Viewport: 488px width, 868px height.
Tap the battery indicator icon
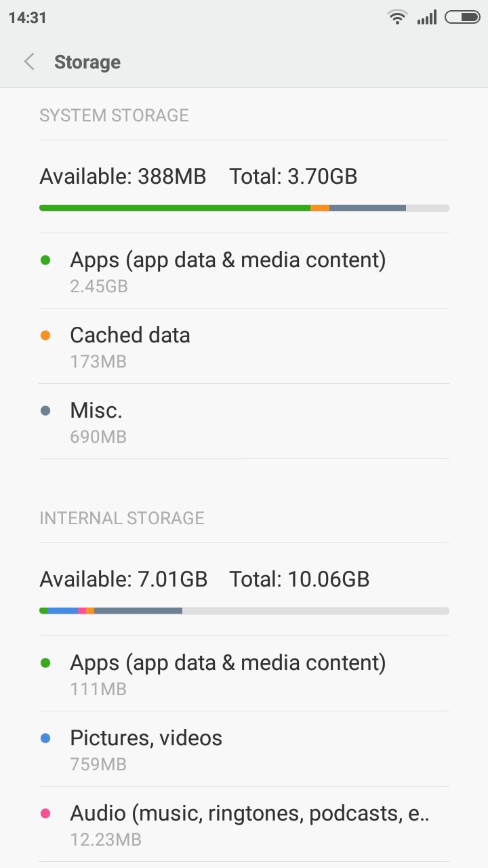click(462, 18)
